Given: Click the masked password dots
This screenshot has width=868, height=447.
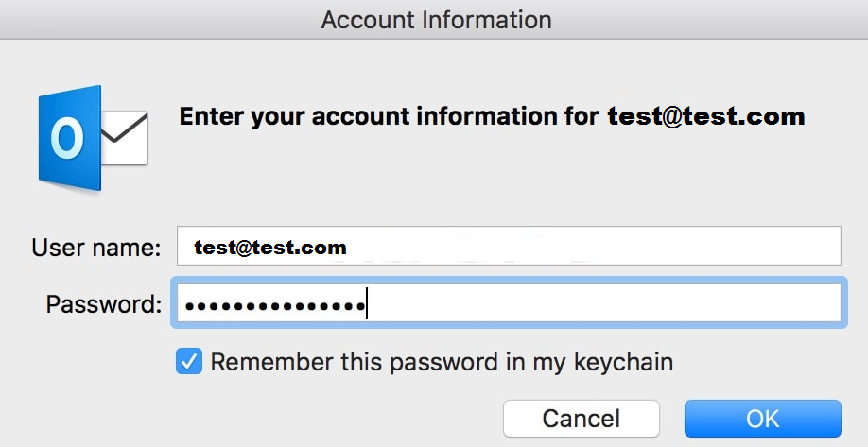Looking at the screenshot, I should [274, 305].
